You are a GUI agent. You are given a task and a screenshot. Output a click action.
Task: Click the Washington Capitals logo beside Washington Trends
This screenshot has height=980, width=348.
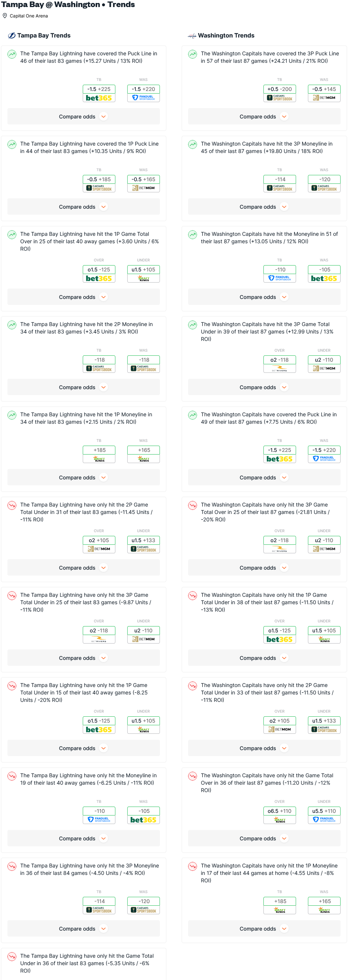(x=192, y=36)
